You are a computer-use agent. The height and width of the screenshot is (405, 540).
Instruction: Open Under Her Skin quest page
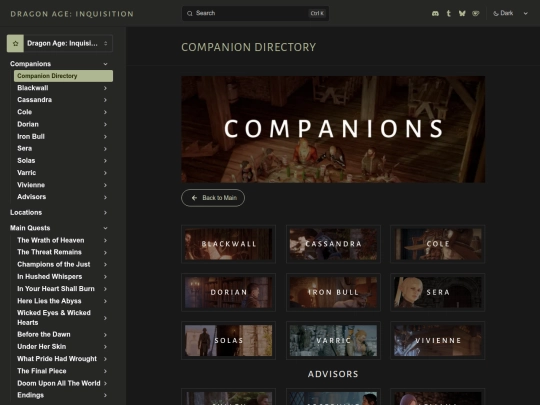42,346
